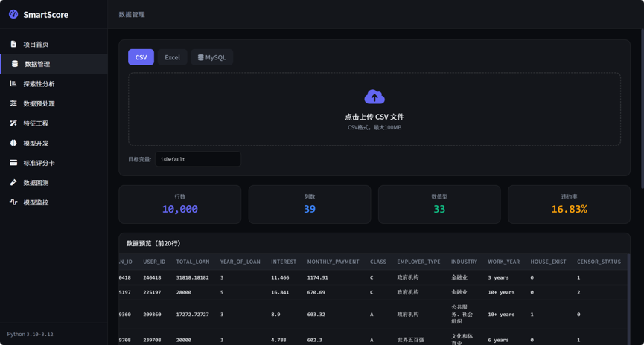Open the 模型开发 page
The height and width of the screenshot is (345, 644).
pyautogui.click(x=54, y=143)
